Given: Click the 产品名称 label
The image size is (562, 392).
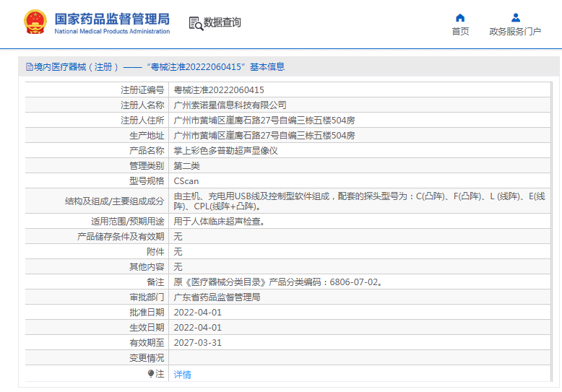Looking at the screenshot, I should (x=147, y=150).
